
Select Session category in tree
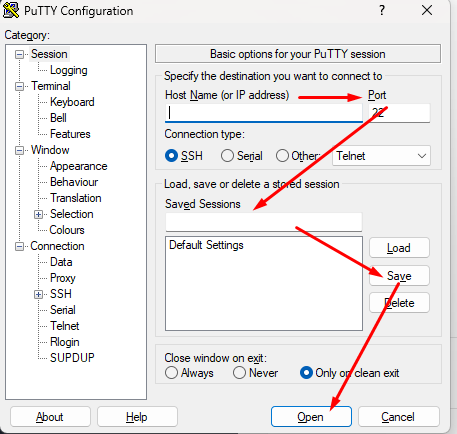point(49,54)
